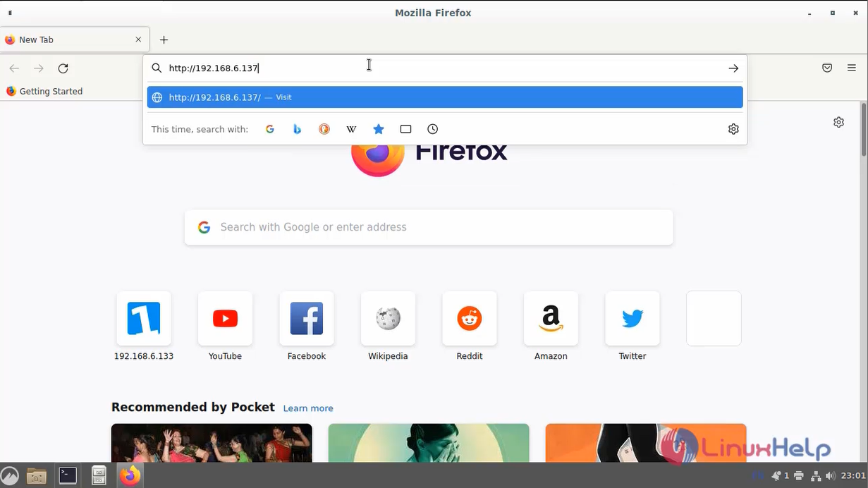Open the network tray icon

pyautogui.click(x=816, y=476)
